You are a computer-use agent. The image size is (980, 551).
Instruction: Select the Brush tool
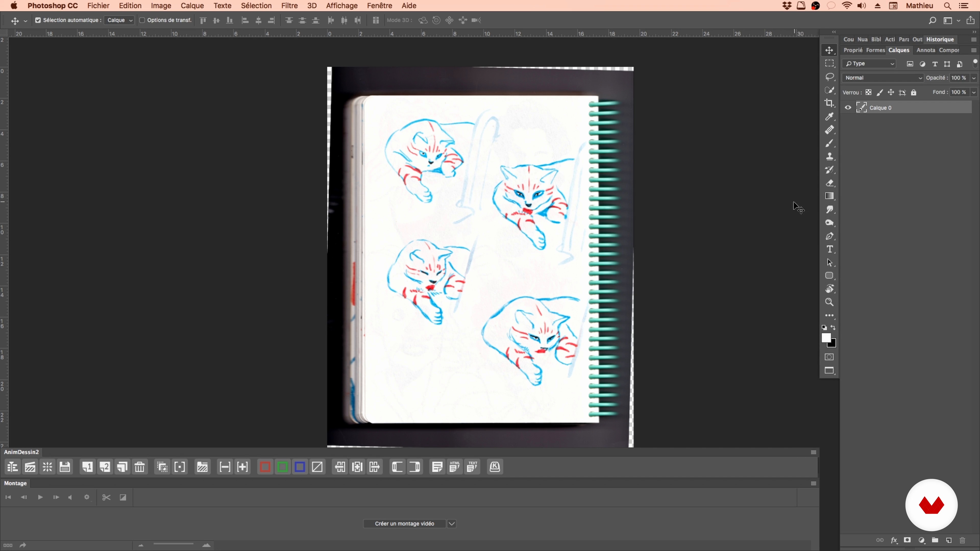[829, 143]
